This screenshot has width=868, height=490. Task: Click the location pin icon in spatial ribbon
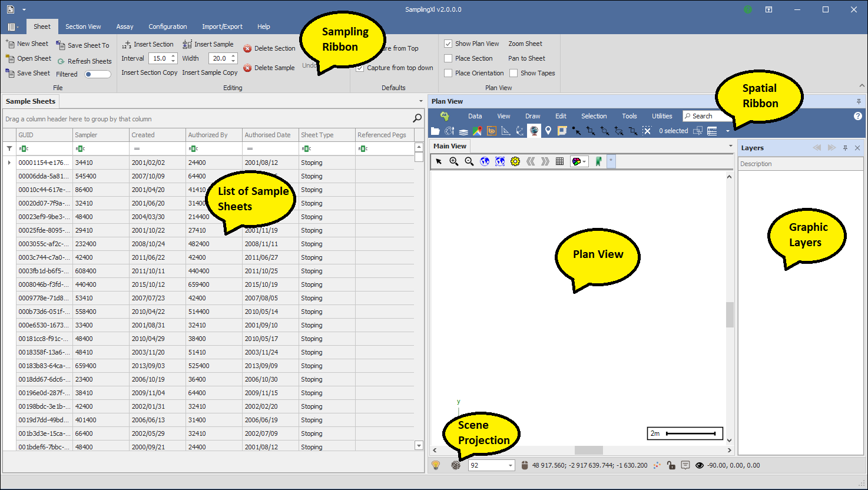point(548,131)
